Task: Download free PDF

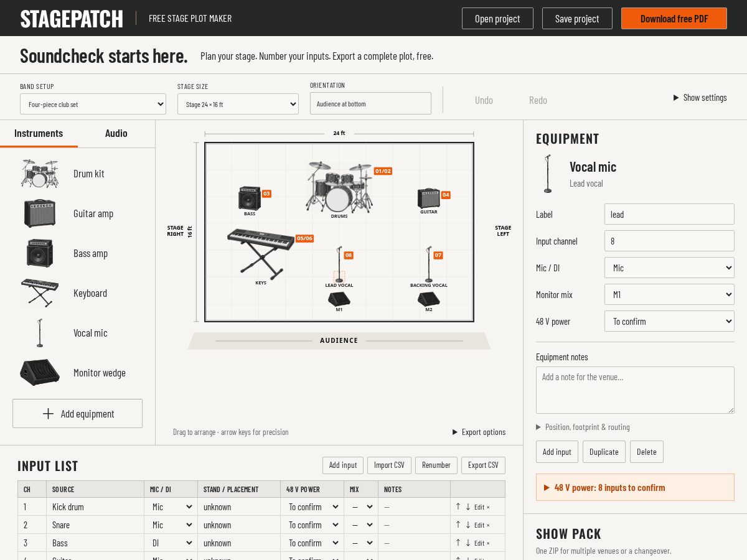Action: pos(674,18)
